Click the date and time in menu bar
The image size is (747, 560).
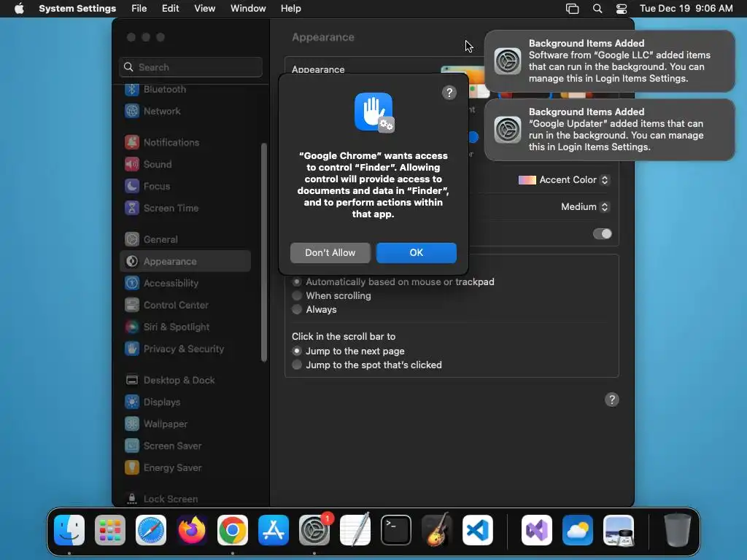[x=686, y=9]
